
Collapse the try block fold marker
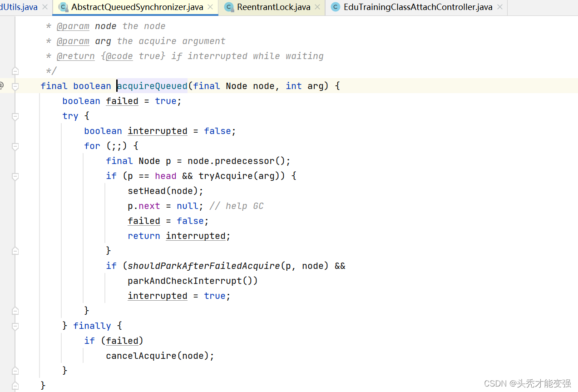pos(15,116)
